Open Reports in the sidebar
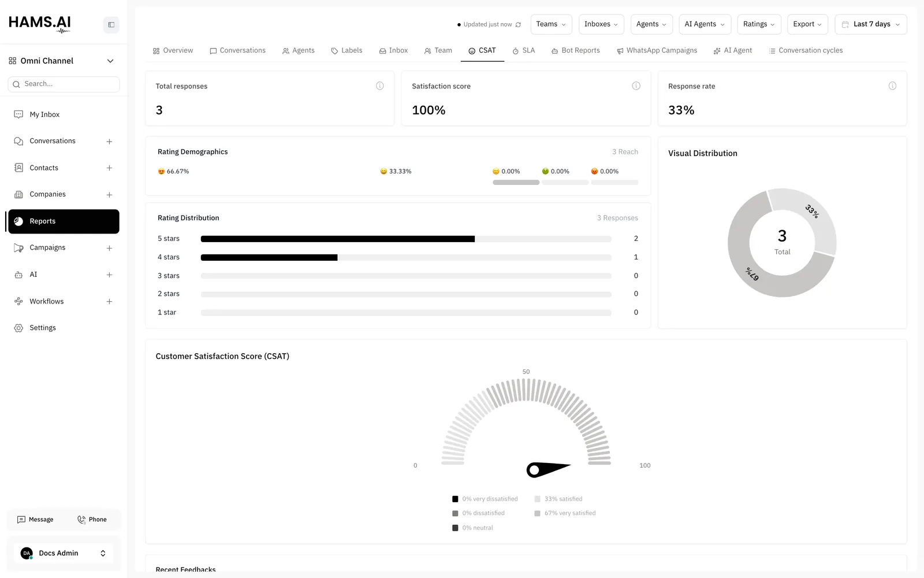The height and width of the screenshot is (578, 924). tap(64, 221)
